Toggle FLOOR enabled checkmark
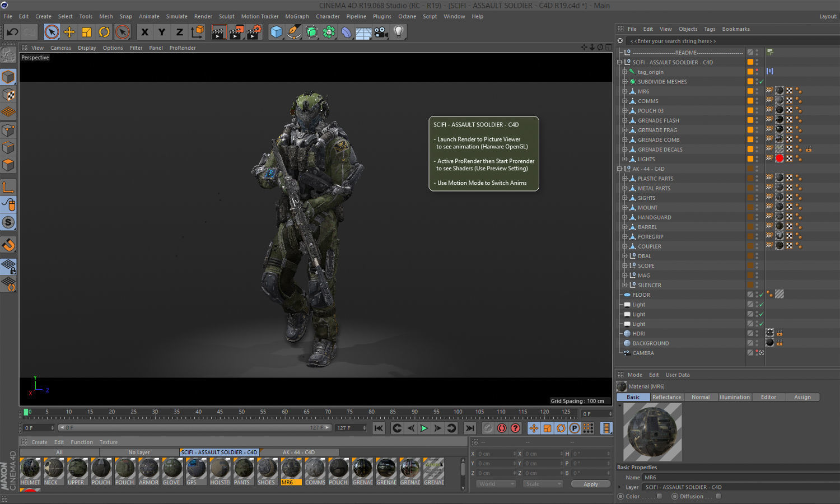 [761, 295]
